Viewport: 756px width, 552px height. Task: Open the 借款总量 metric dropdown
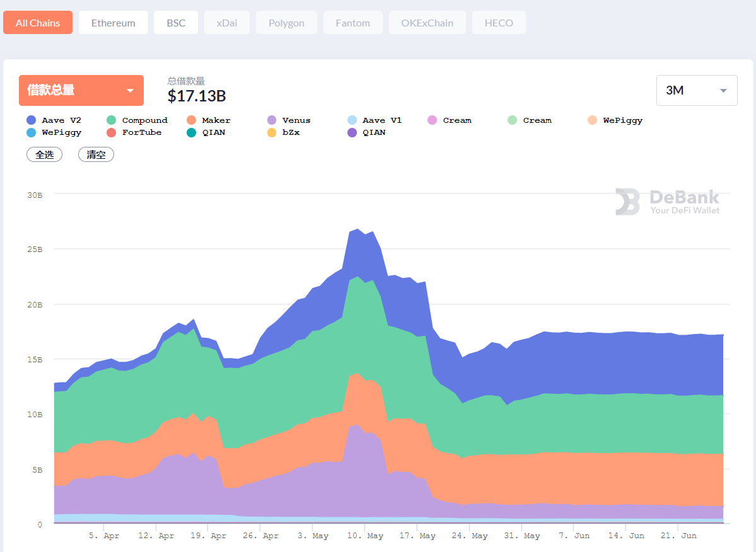(81, 90)
